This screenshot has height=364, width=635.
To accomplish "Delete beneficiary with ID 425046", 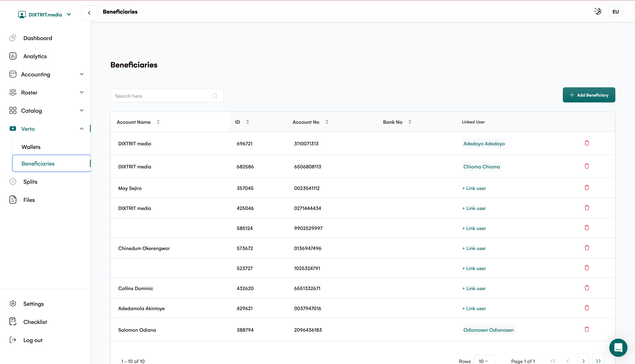I will [587, 208].
